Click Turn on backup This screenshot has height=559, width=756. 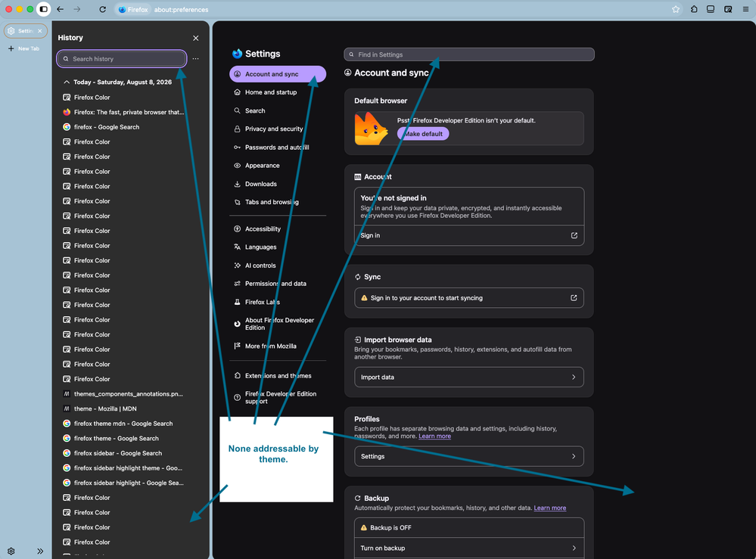(468, 548)
